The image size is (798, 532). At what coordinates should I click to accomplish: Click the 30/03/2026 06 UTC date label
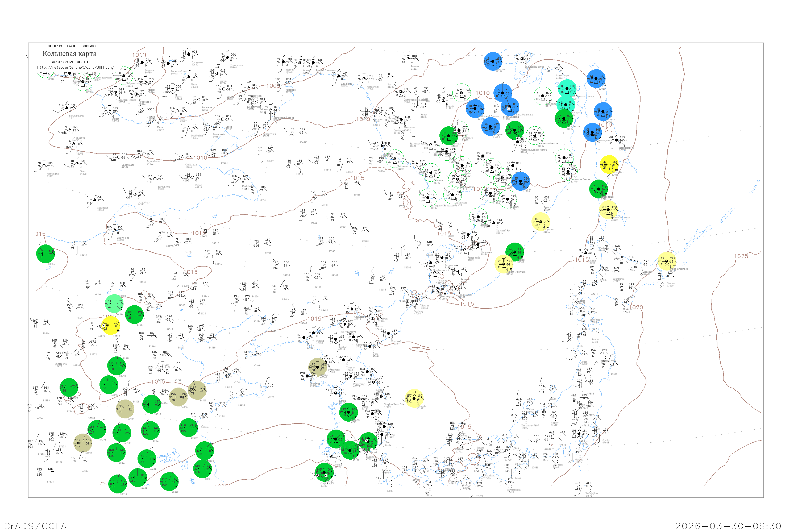[70, 62]
